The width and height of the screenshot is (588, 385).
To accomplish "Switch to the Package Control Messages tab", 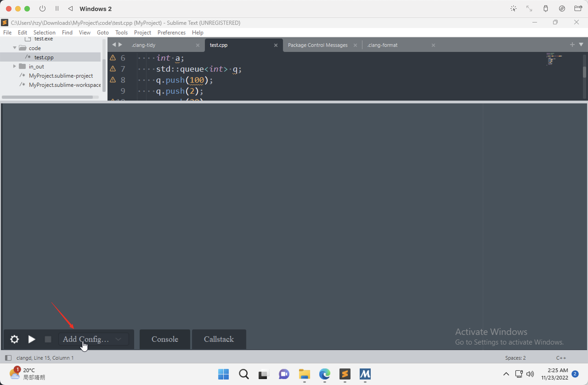I will point(318,45).
